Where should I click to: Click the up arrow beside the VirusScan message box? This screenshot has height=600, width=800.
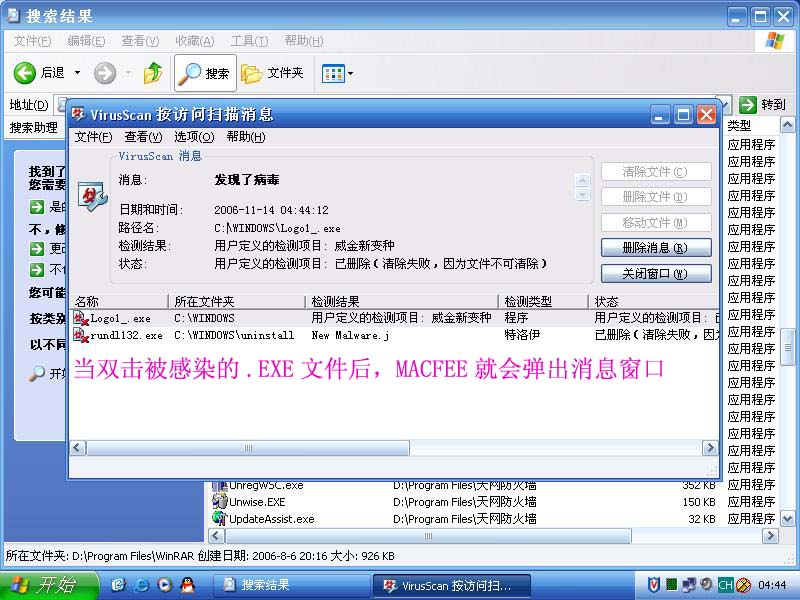(583, 180)
